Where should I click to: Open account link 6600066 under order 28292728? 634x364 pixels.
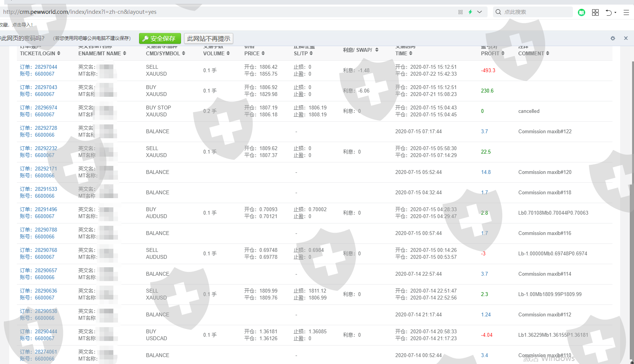click(x=45, y=135)
